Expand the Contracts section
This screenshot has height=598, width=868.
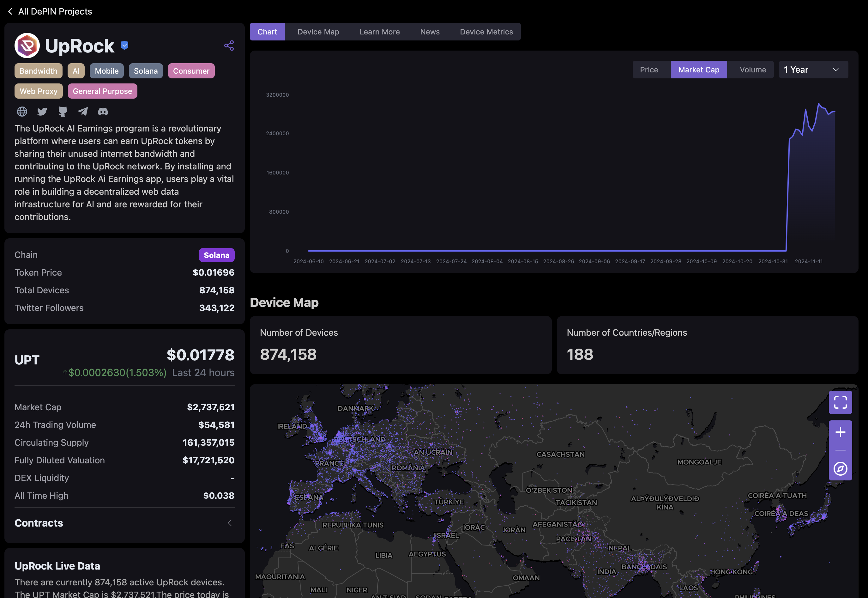(230, 523)
